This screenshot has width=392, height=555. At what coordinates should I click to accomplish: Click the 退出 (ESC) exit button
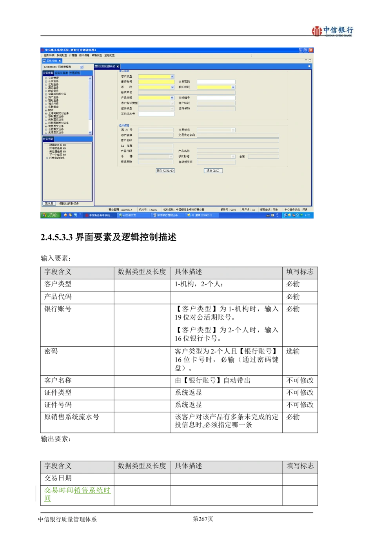[x=213, y=171]
